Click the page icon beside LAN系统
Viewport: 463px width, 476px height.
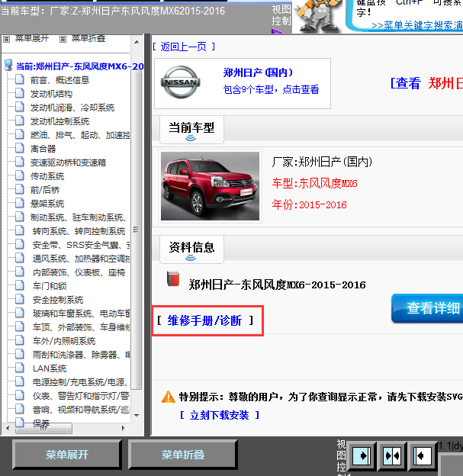[x=20, y=368]
